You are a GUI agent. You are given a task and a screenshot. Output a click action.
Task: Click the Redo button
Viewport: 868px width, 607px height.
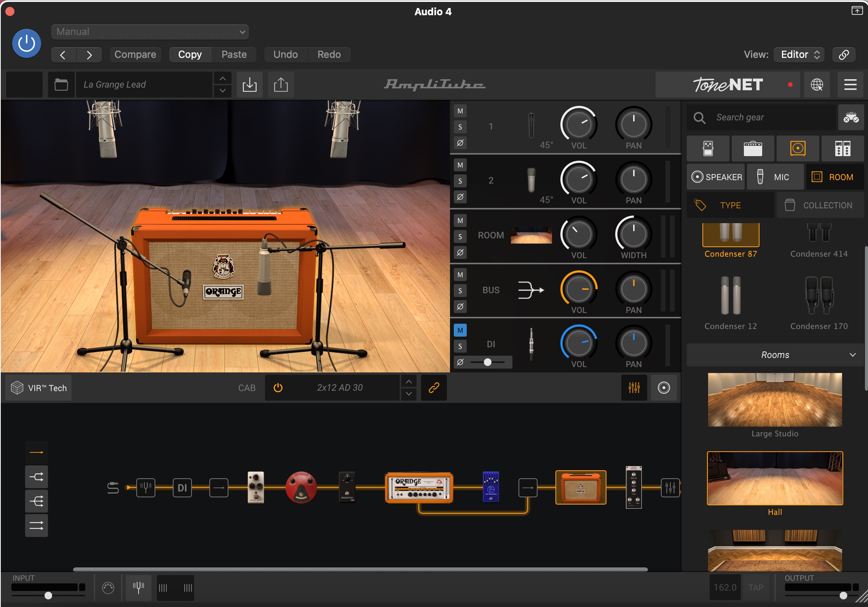[x=329, y=54]
